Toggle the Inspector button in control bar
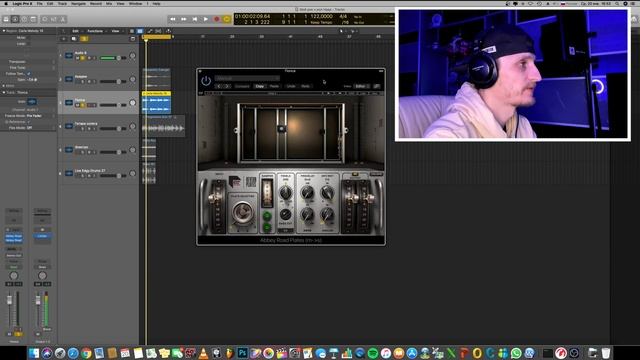Viewport: 640px width, 360px height. pos(15,19)
